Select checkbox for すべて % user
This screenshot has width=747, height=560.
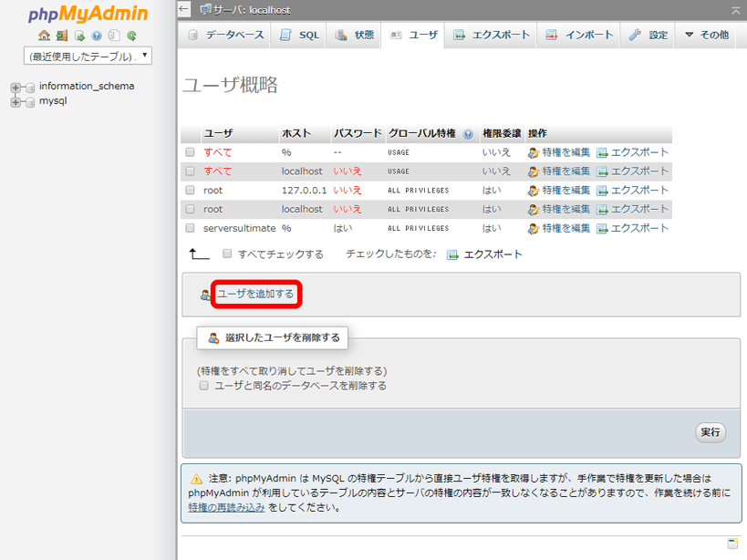point(190,152)
